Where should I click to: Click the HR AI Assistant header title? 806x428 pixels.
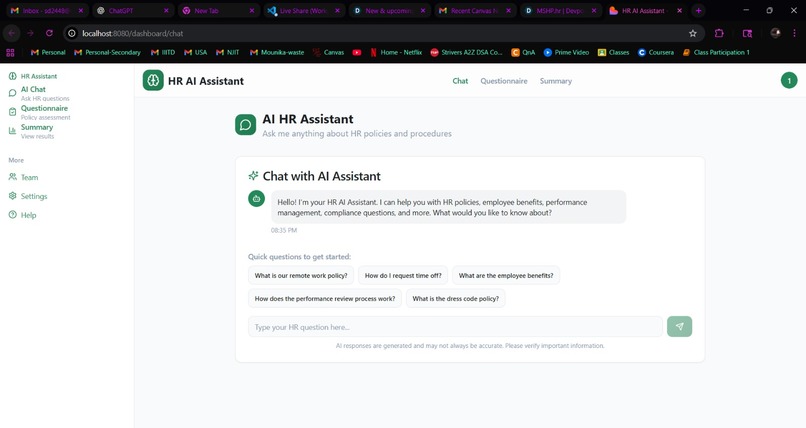(x=206, y=81)
